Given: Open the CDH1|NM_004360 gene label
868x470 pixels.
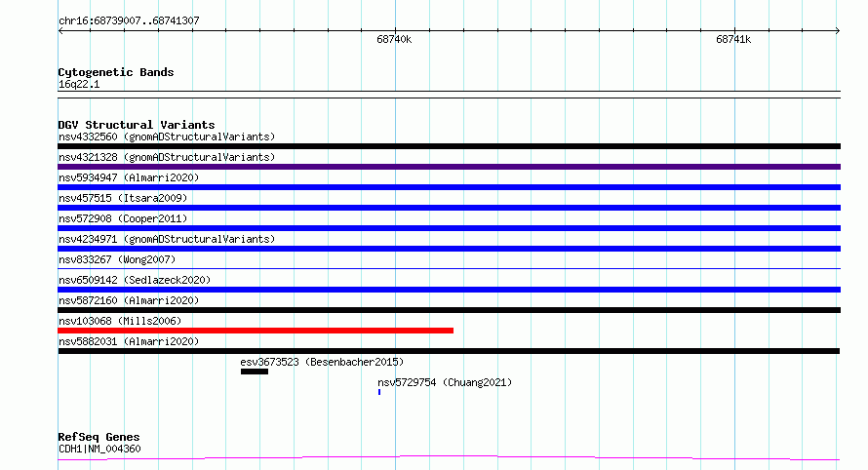Looking at the screenshot, I should tap(99, 449).
